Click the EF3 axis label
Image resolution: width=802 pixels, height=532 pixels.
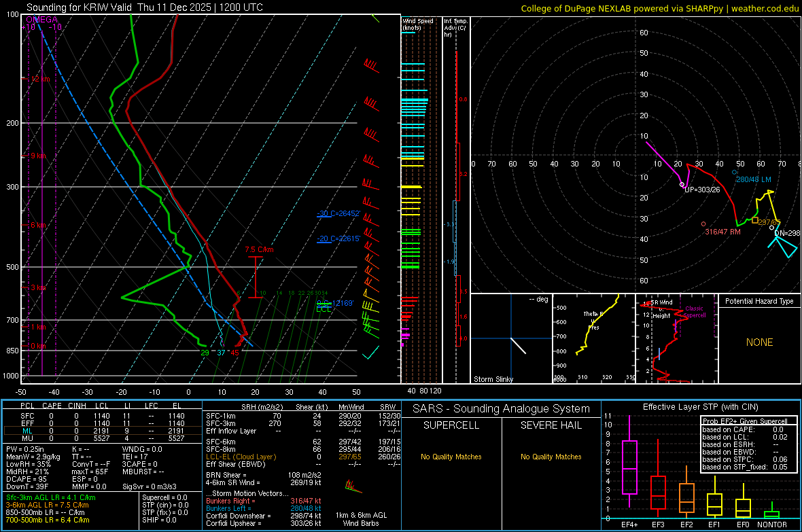[x=658, y=525]
